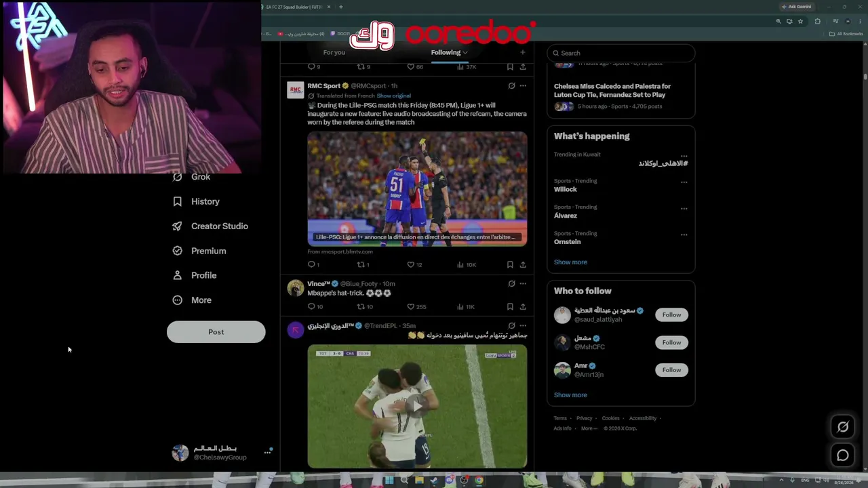Click Grok icon on TrendEPL post

pyautogui.click(x=511, y=326)
